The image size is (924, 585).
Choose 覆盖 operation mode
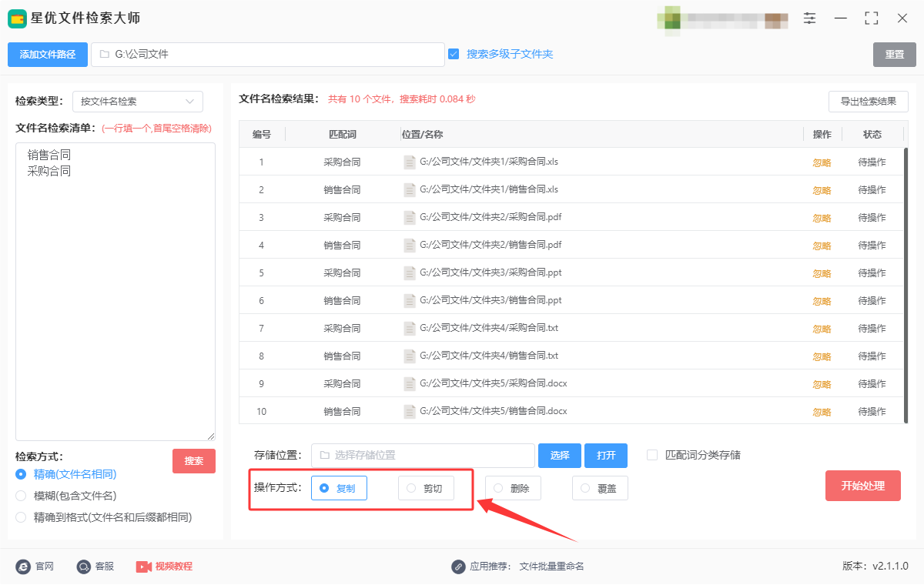(x=600, y=488)
